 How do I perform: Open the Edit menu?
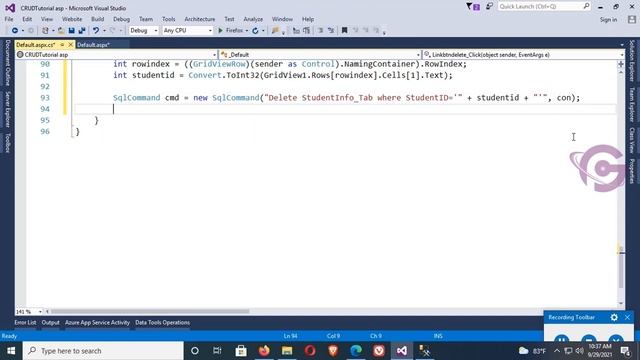coord(27,19)
